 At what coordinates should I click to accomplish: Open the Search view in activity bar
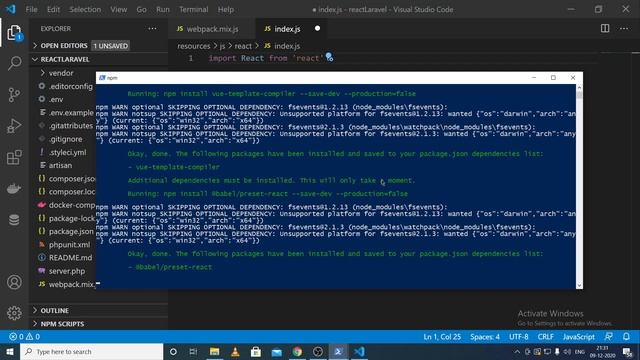[x=14, y=63]
